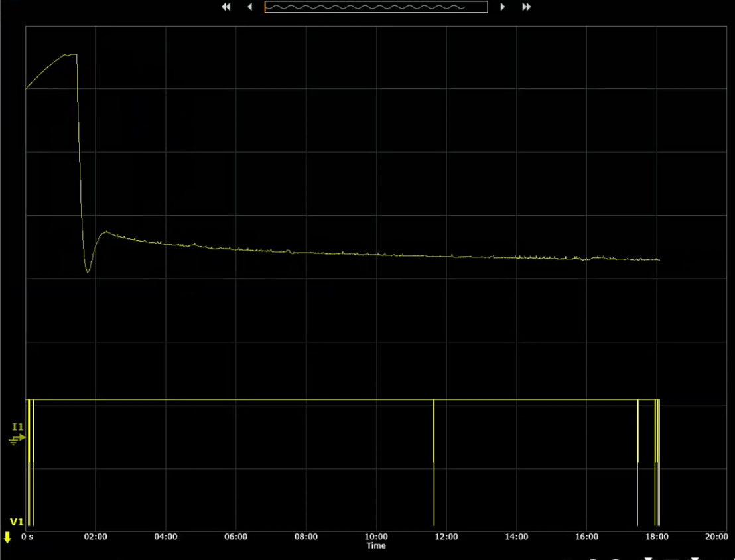
Task: Step back with the single left arrow
Action: pyautogui.click(x=250, y=7)
